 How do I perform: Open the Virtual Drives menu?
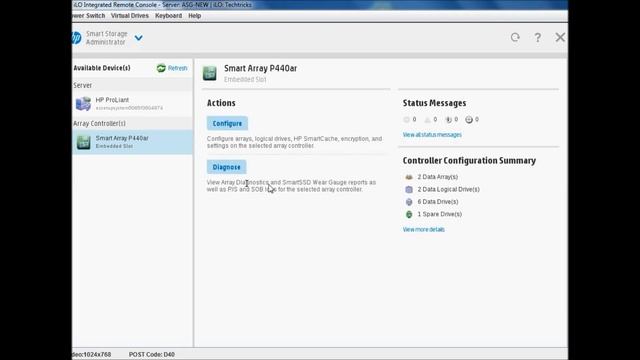[x=130, y=16]
